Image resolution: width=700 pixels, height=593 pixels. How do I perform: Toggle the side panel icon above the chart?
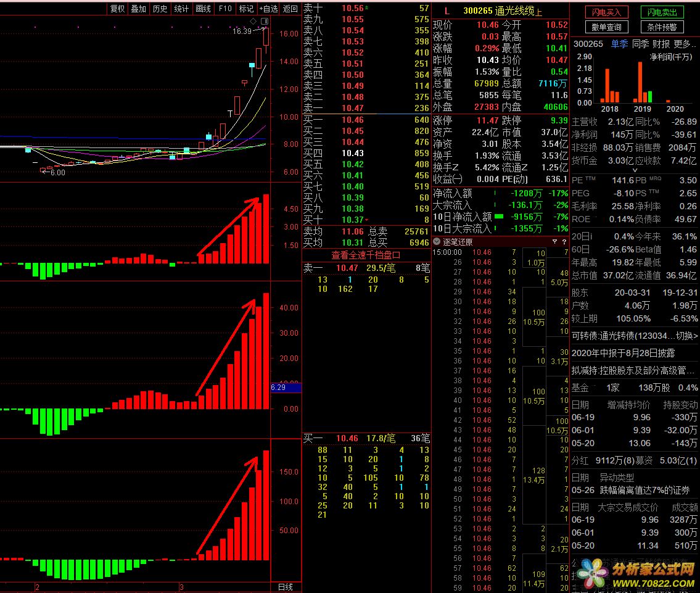[265, 21]
